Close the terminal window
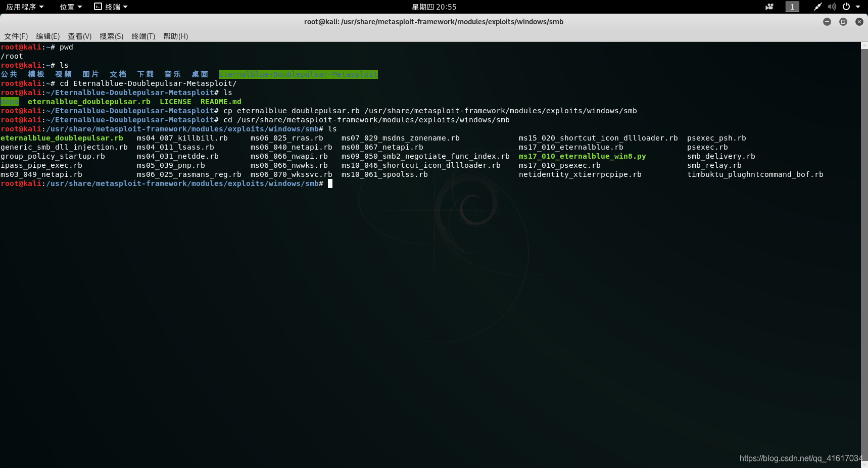The image size is (868, 468). point(859,22)
